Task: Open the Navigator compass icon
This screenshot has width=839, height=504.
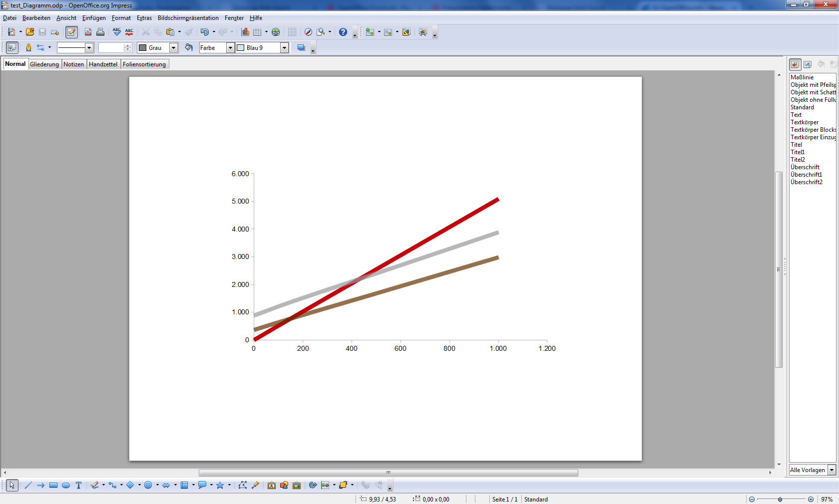Action: (308, 32)
